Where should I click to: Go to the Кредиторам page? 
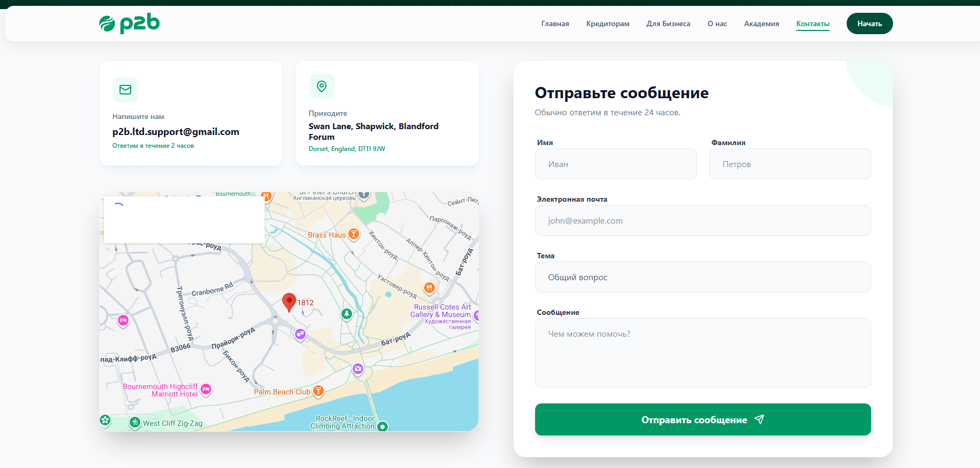pyautogui.click(x=608, y=23)
